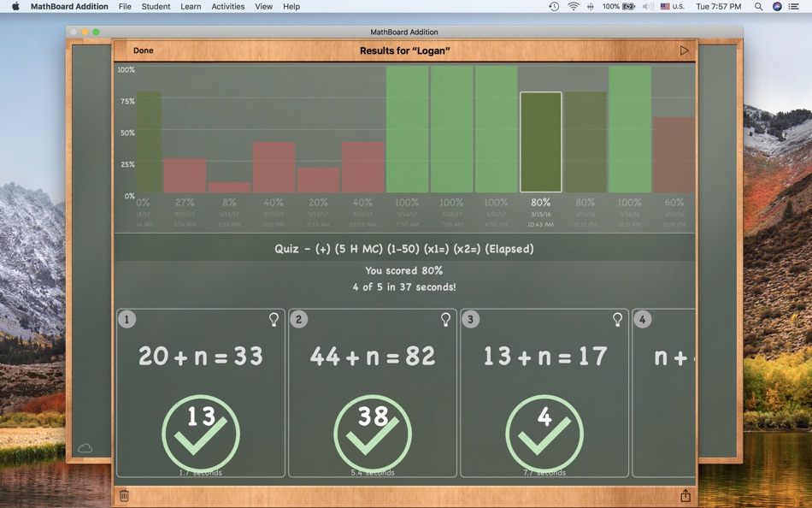Click the share icon at bottom right
Viewport: 812px width, 508px height.
685,495
